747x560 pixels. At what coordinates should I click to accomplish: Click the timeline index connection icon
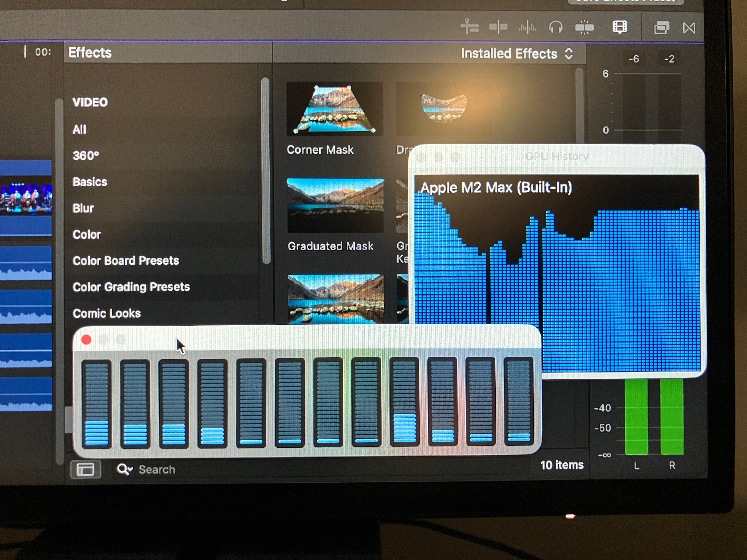469,27
